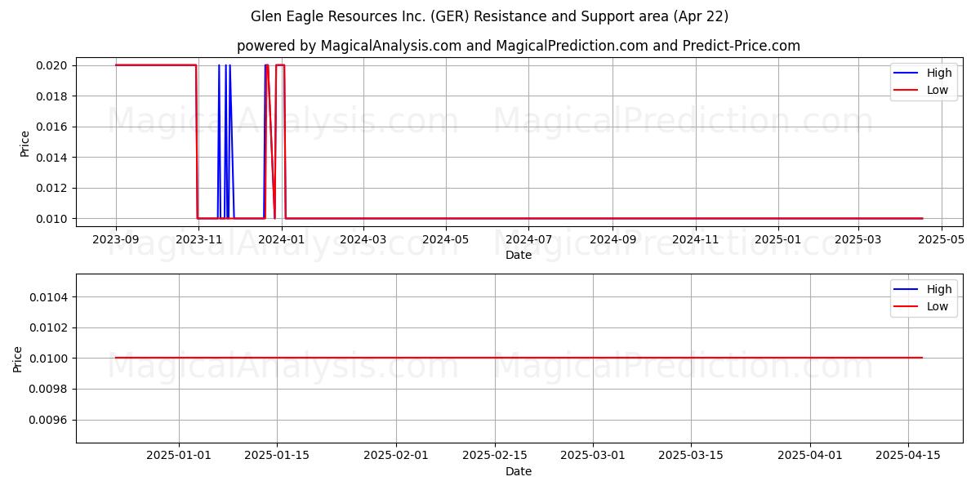This screenshot has width=980, height=490.
Task: Click the 2025-04-15 date tick label
Action: [x=908, y=456]
